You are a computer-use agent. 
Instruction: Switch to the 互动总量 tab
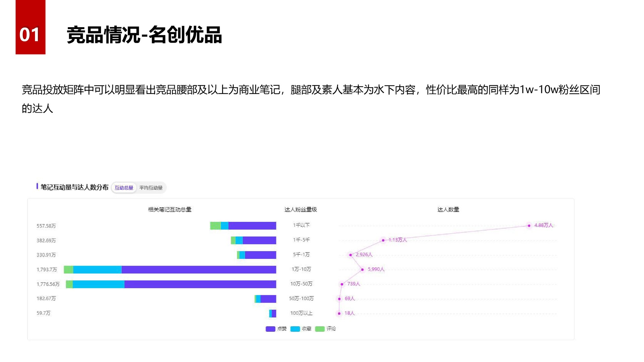[124, 188]
